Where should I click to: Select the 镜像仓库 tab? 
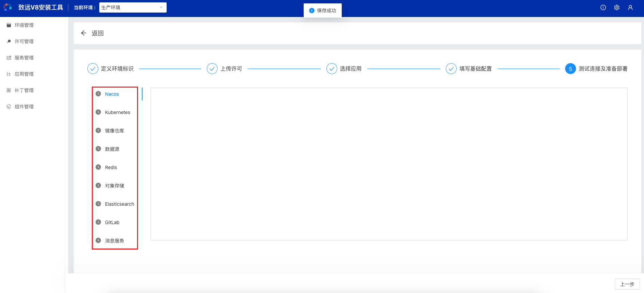click(114, 131)
